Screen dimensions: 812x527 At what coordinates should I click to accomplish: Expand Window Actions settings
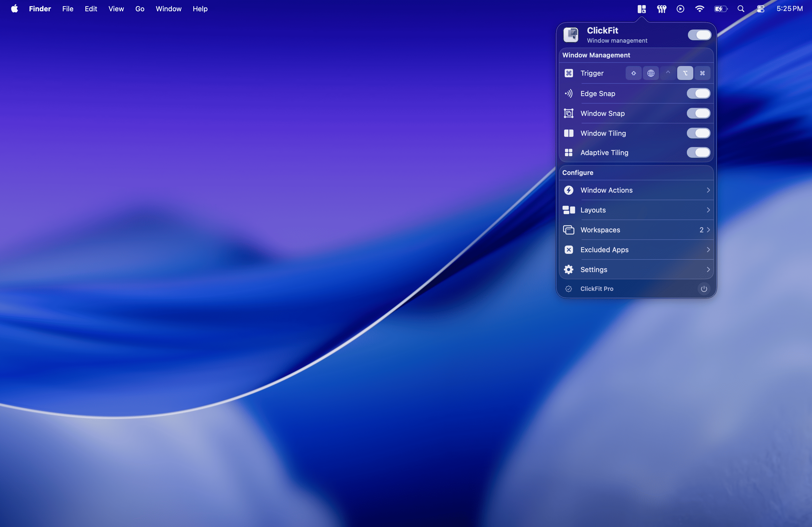coord(636,190)
